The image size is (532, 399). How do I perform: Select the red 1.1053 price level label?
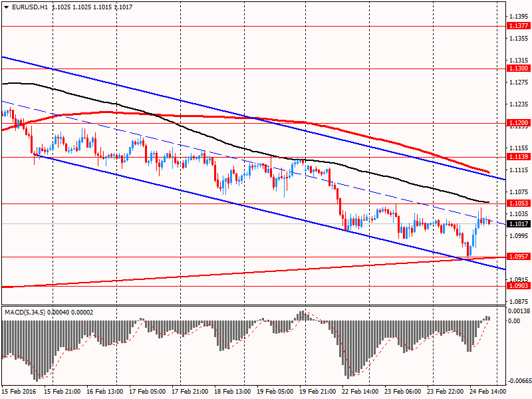point(519,203)
